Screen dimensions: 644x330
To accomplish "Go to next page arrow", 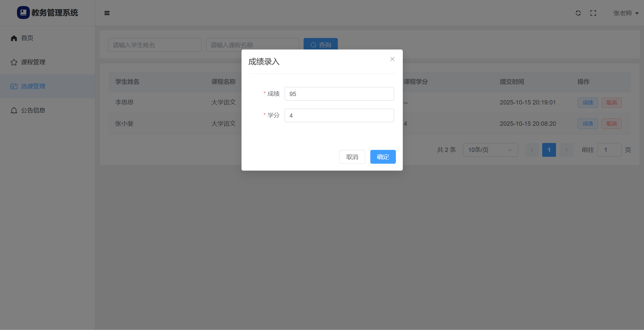I will 566,150.
